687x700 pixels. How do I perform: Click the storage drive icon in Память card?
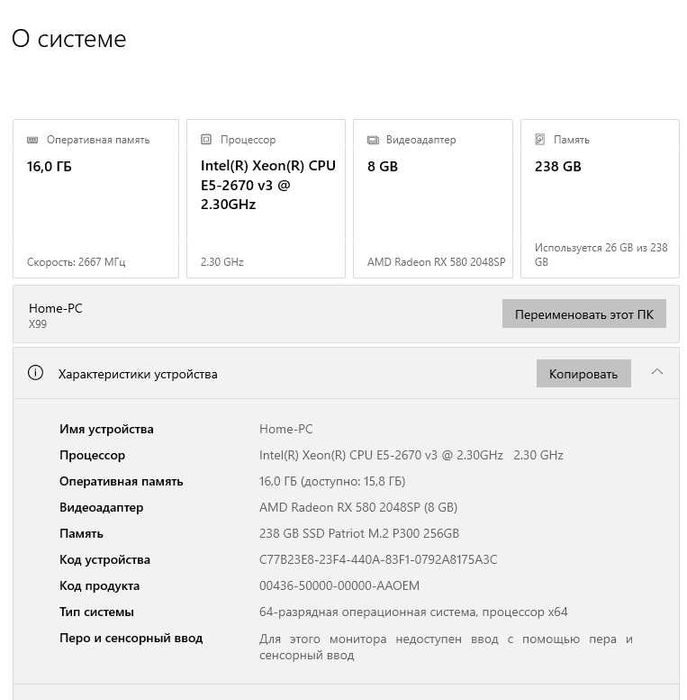540,140
